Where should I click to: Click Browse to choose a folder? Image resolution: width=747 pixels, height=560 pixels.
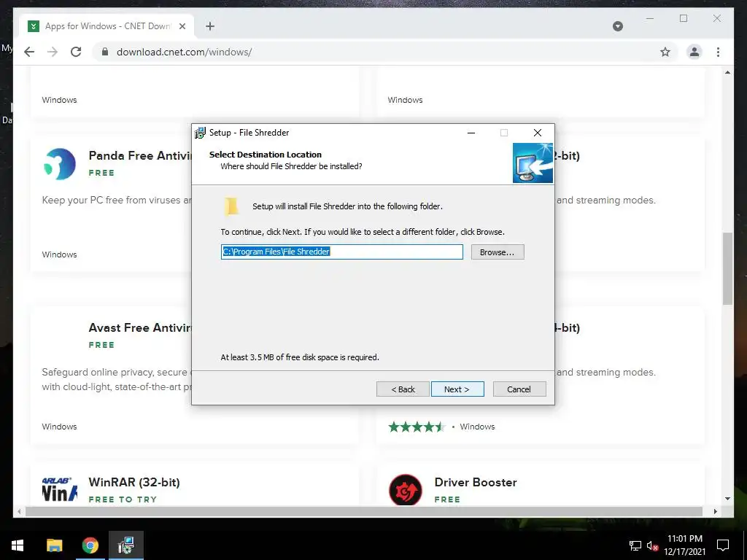[x=498, y=252]
